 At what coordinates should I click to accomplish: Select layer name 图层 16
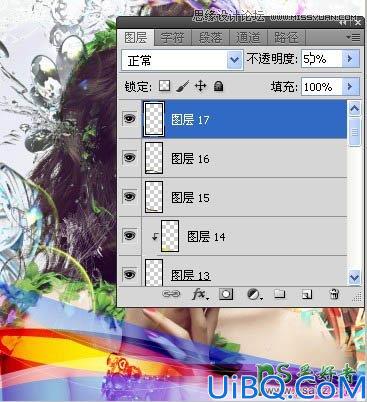pos(190,159)
